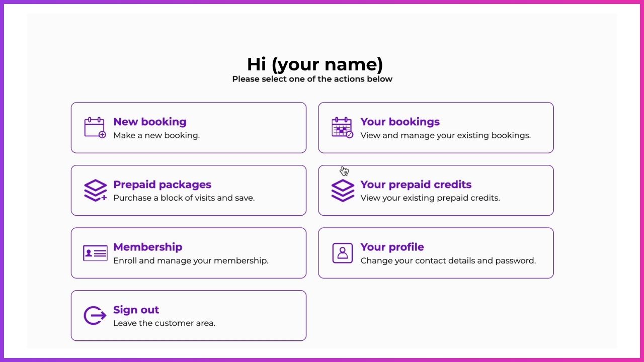Screen dimensions: 644x362
Task: Click "Leave the customer area." description
Action: pyautogui.click(x=164, y=323)
